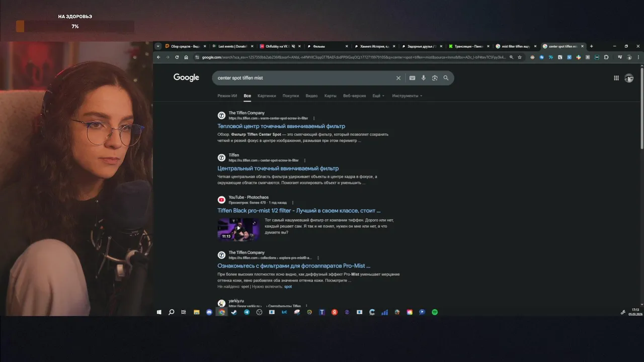This screenshot has width=644, height=362.
Task: Switch to 'Режим ИИ' search mode
Action: click(227, 96)
